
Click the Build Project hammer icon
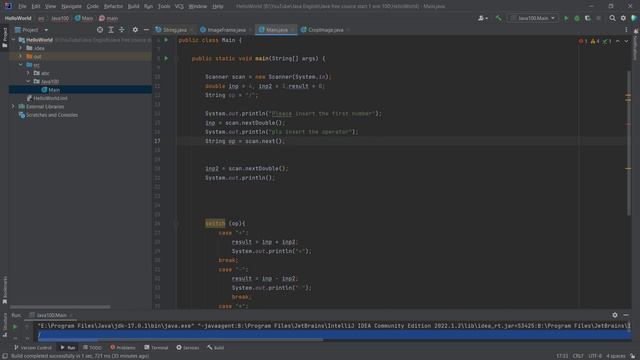coord(498,18)
